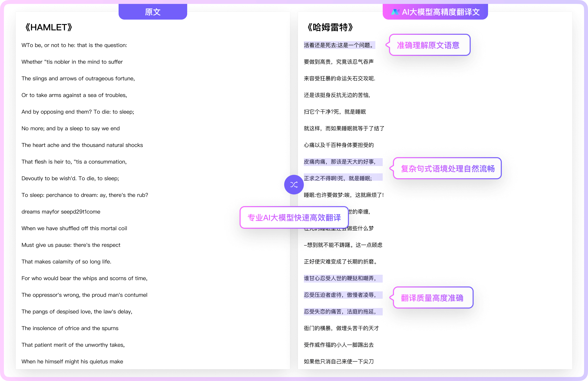Click highlighted line 忍受压迫者虐待，傲慢者凌辱
This screenshot has height=381, width=588.
point(343,295)
